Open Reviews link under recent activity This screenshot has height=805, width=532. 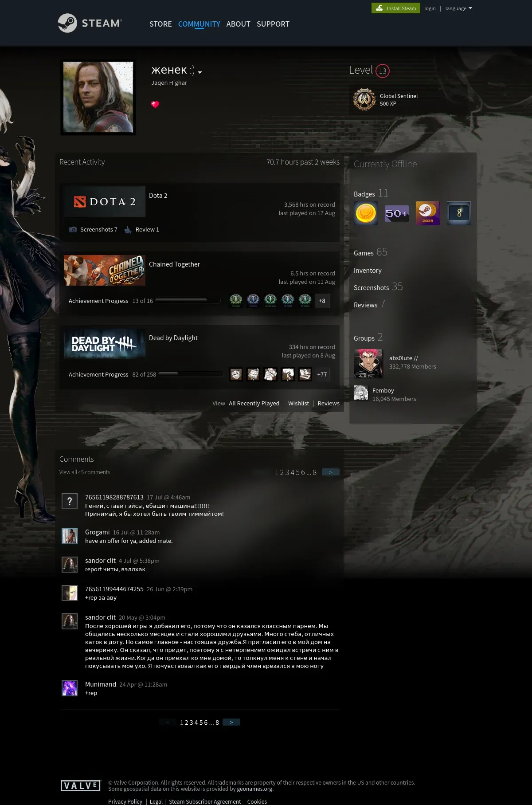[x=329, y=403]
